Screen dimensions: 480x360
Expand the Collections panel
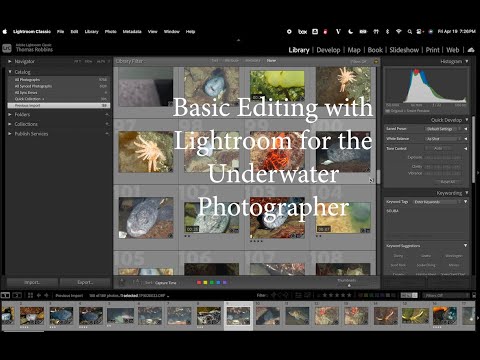click(x=10, y=124)
